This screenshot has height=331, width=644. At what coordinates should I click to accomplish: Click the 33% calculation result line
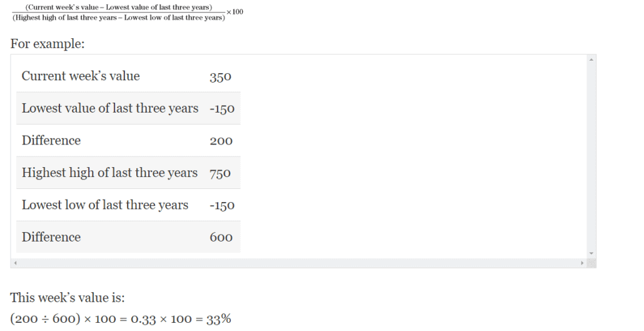click(x=121, y=318)
